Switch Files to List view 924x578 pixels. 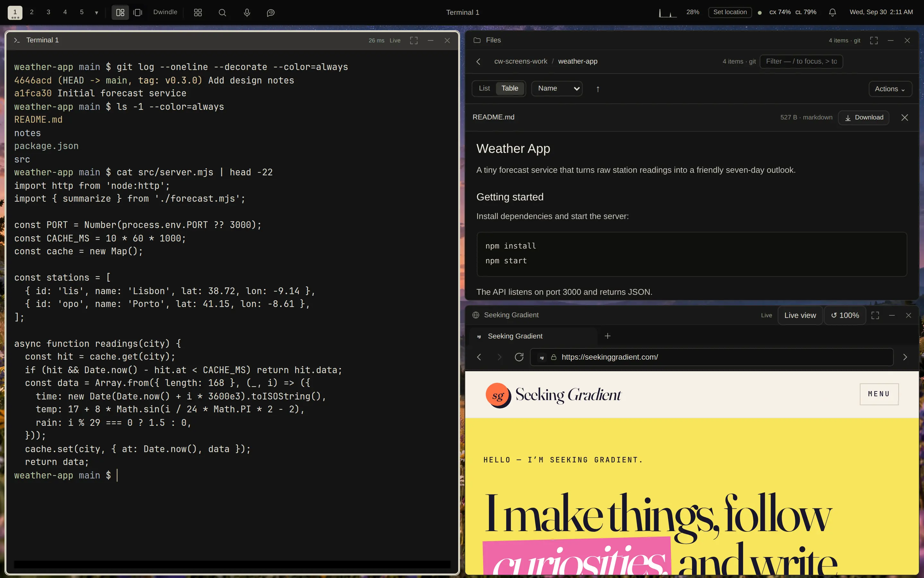[484, 89]
